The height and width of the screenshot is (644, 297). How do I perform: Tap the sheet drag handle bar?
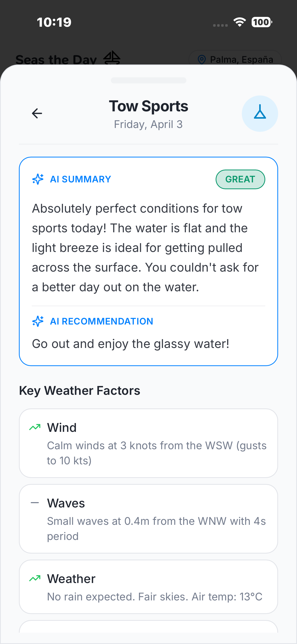(x=149, y=80)
